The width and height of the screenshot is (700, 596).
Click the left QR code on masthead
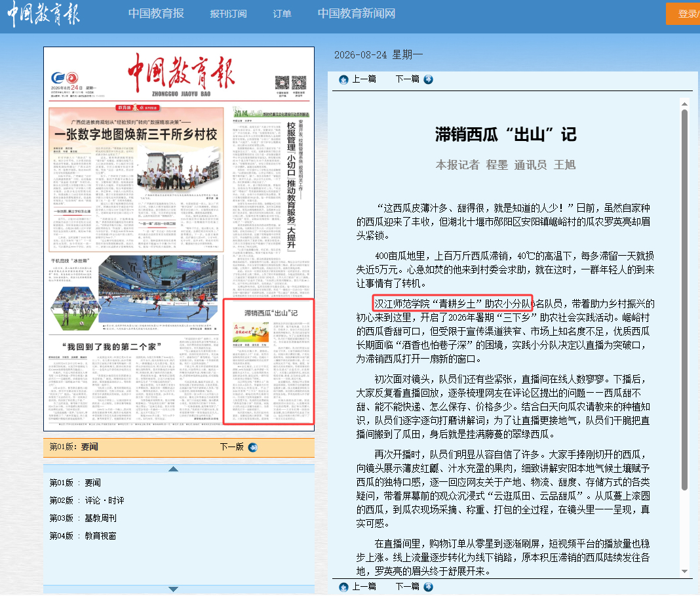pyautogui.click(x=282, y=83)
